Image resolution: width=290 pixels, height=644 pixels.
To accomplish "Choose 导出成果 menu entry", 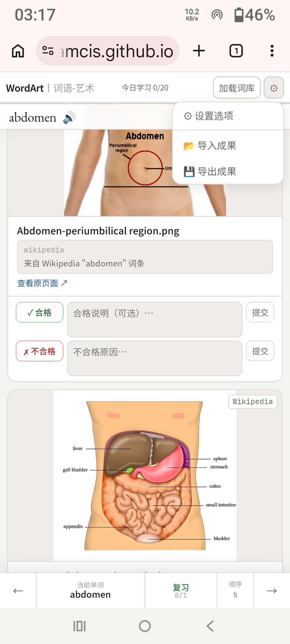I will point(210,171).
